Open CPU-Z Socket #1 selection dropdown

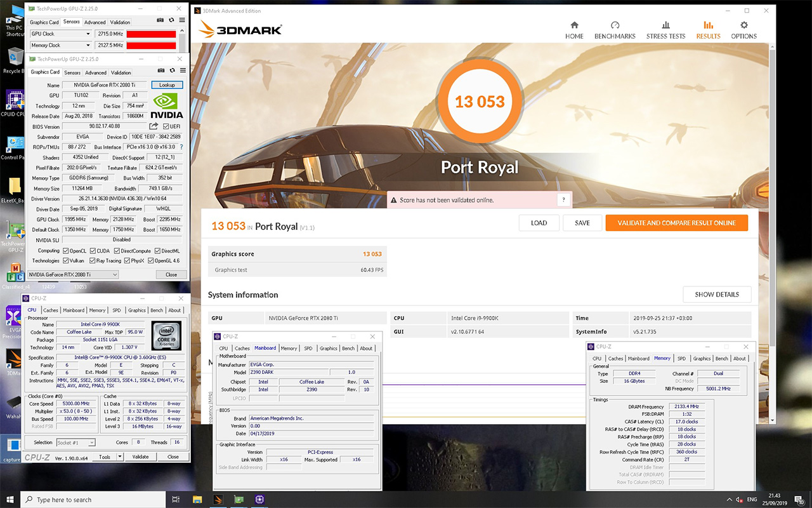click(x=75, y=443)
